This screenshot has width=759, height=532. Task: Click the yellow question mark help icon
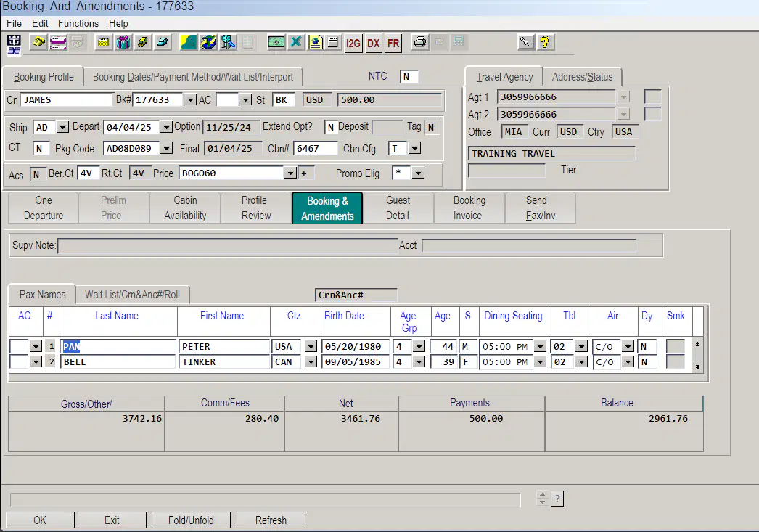point(545,43)
